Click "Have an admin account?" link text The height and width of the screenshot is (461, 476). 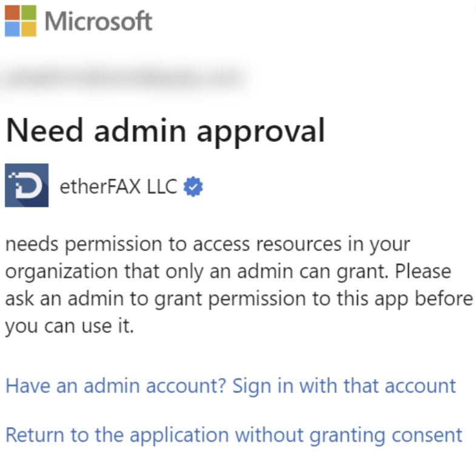(116, 385)
